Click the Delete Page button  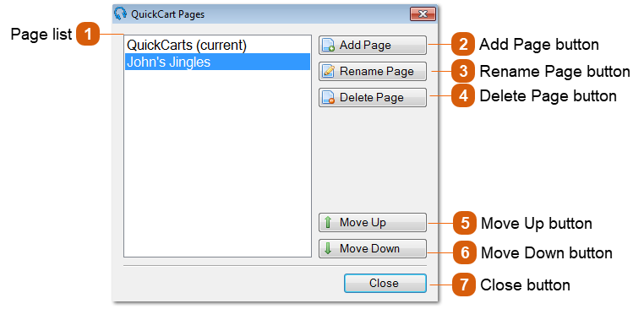click(373, 98)
